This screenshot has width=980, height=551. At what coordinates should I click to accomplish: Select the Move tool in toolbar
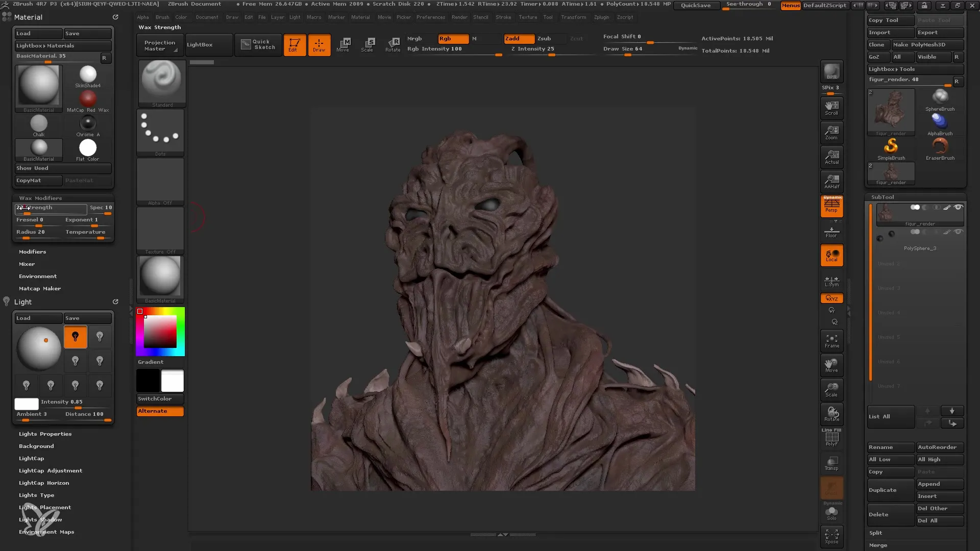(344, 44)
